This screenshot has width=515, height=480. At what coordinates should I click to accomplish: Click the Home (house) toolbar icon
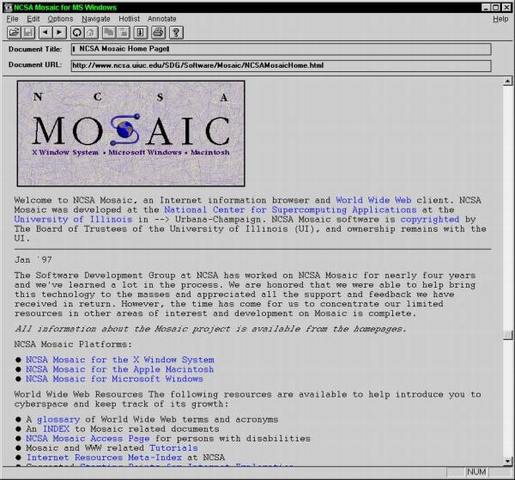coord(91,33)
